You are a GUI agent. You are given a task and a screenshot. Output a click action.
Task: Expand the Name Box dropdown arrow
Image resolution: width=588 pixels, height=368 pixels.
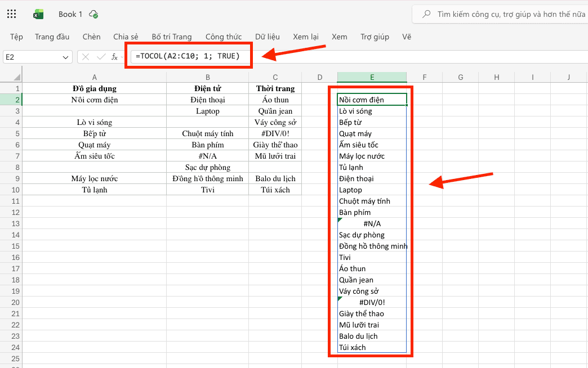point(65,57)
